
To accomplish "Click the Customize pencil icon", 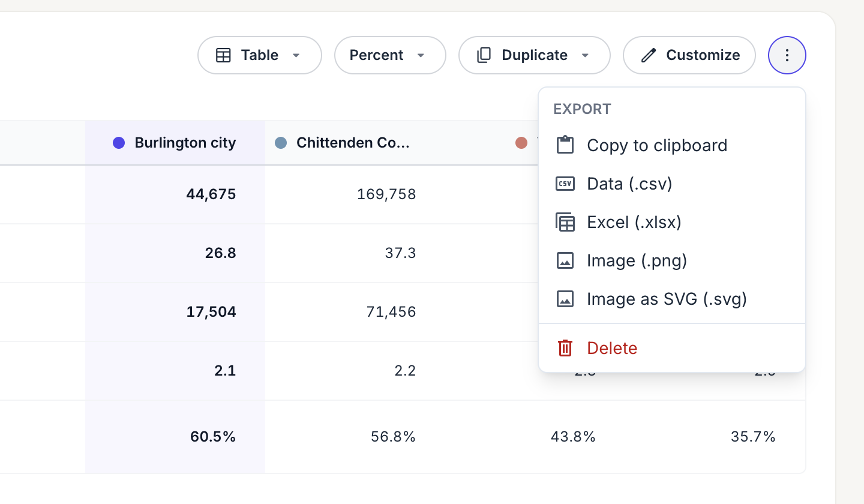I will click(649, 55).
